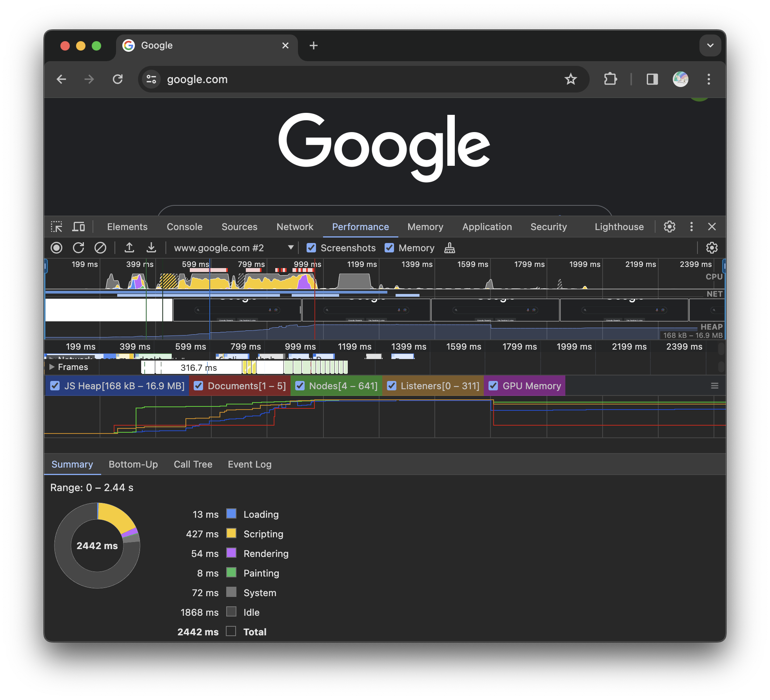Click the Scripting yellow color swatch
770x700 pixels.
(x=231, y=533)
